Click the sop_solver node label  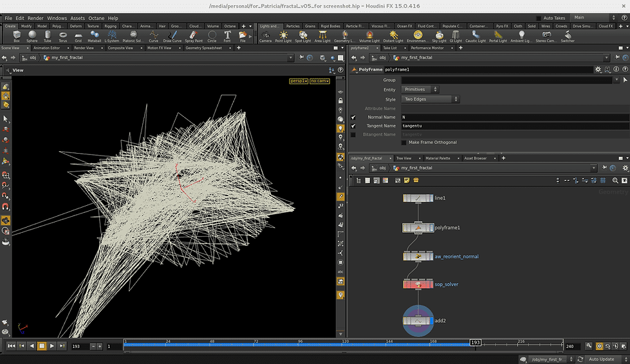pos(447,284)
